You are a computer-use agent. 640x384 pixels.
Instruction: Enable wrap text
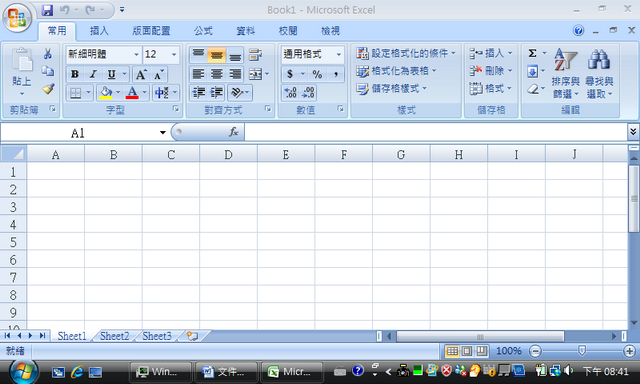click(256, 54)
